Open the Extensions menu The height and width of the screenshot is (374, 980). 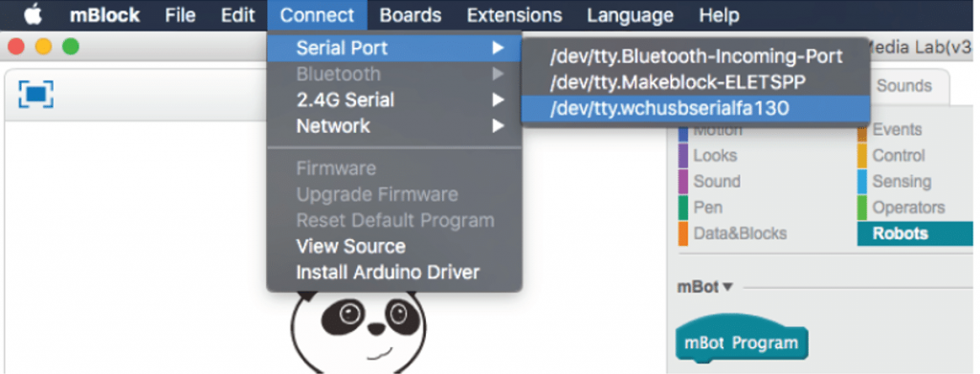pyautogui.click(x=514, y=15)
